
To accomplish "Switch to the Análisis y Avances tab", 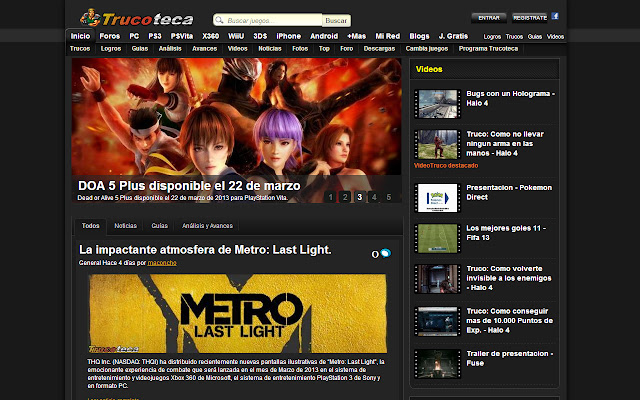I will pyautogui.click(x=207, y=226).
